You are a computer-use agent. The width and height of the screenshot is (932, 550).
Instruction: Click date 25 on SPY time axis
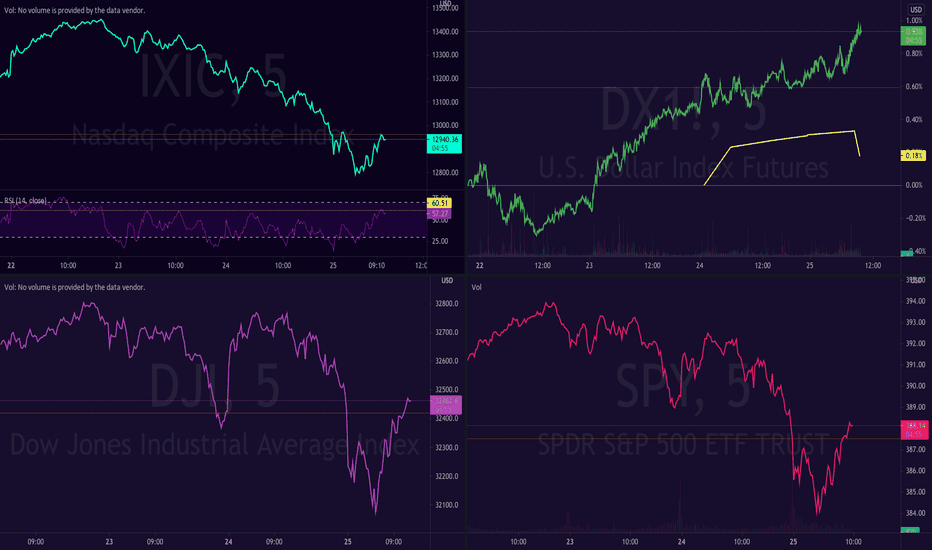click(793, 542)
